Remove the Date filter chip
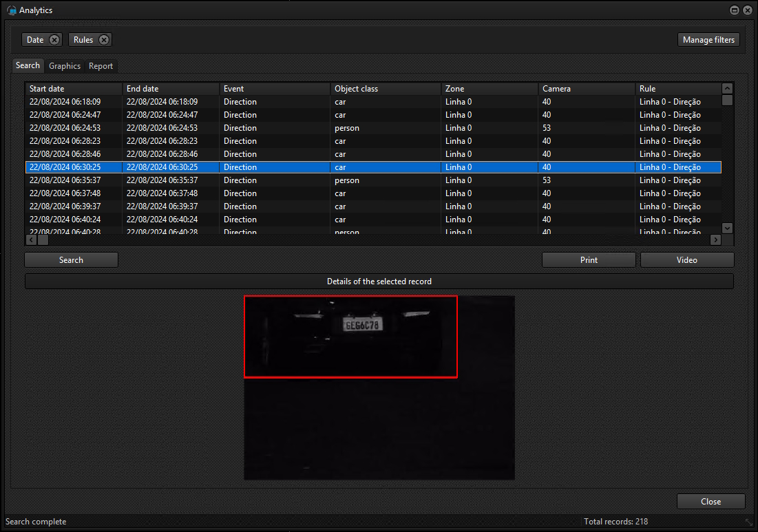The width and height of the screenshot is (758, 532). [x=54, y=40]
